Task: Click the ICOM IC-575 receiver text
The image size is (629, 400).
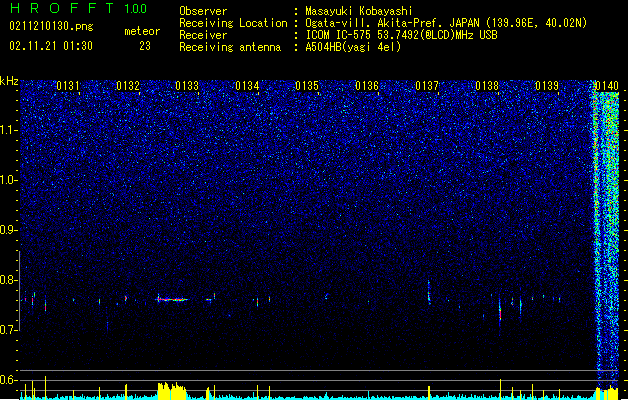Action: (x=402, y=35)
